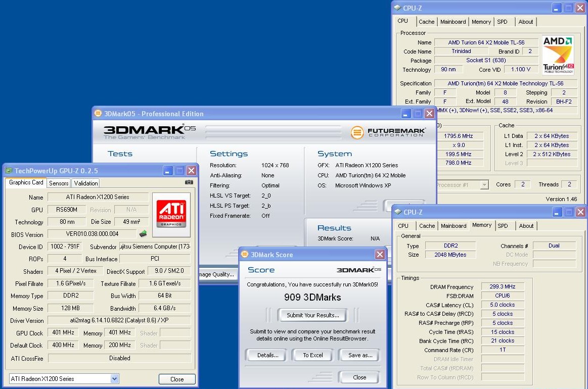The image size is (588, 389).
Task: Click the L1 Data 2 x 64 KBytes value
Action: pos(552,136)
